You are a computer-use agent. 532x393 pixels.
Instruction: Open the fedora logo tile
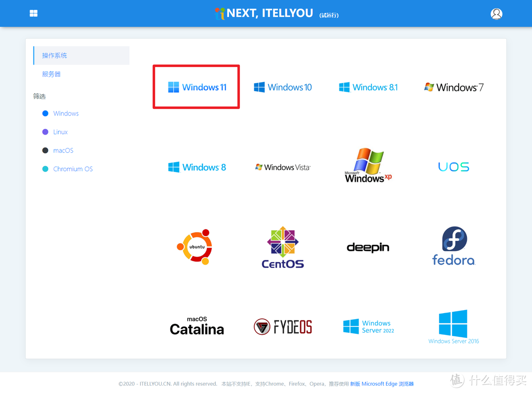[x=454, y=246]
